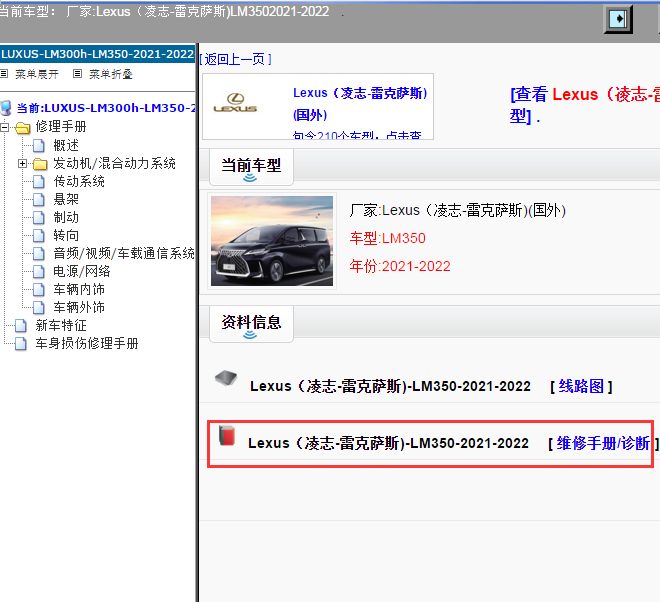Click the page icon next to 悬架

39,200
